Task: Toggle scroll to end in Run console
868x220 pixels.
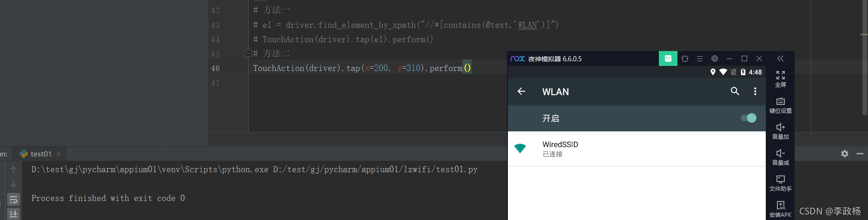Action: tap(13, 214)
